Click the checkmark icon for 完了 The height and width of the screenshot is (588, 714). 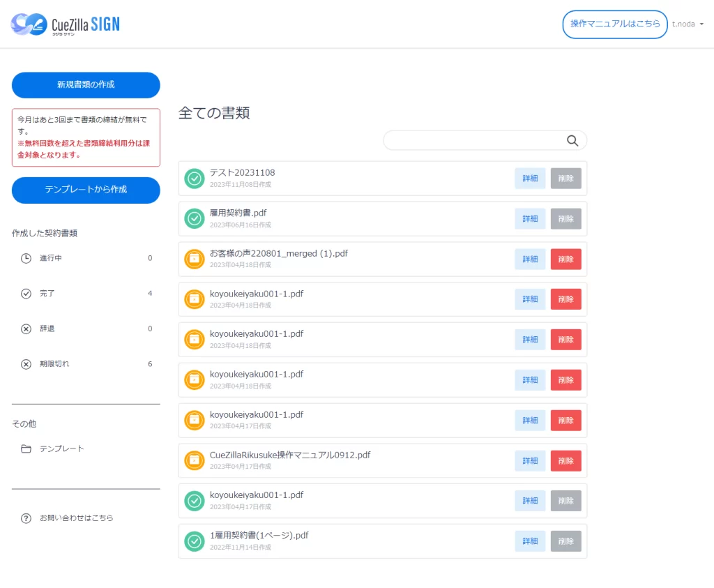click(26, 294)
